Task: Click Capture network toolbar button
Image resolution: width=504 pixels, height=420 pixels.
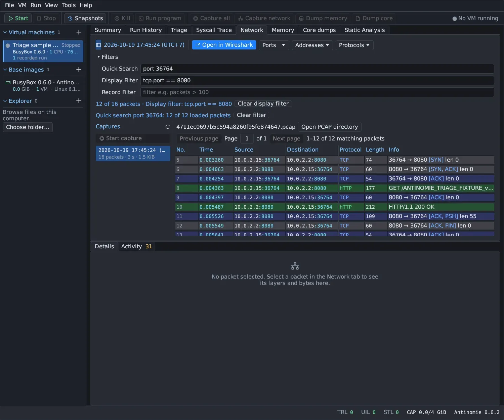Action: (x=264, y=18)
